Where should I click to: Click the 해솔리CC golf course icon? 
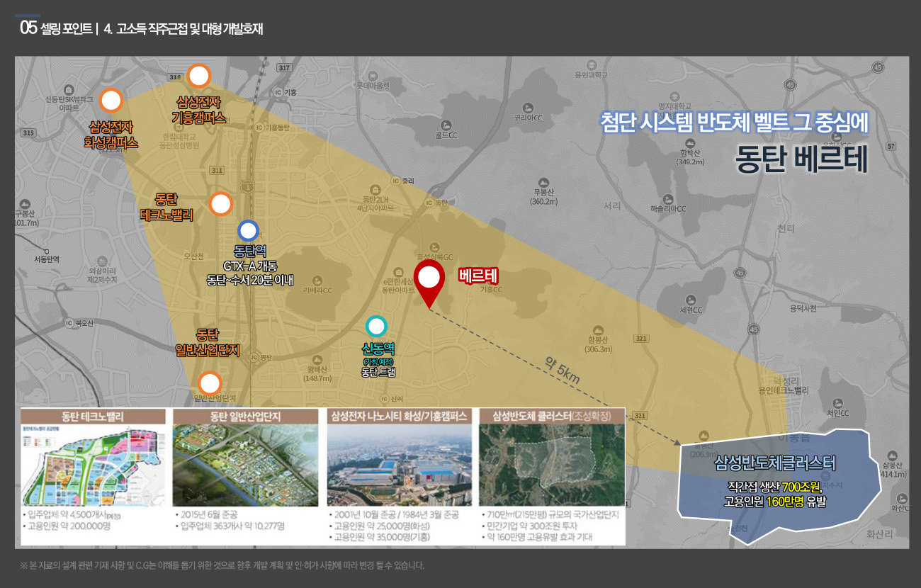[667, 198]
